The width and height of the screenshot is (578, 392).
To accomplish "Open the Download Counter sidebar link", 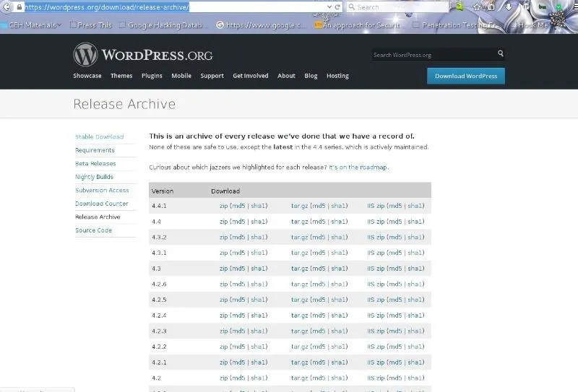I will click(102, 204).
